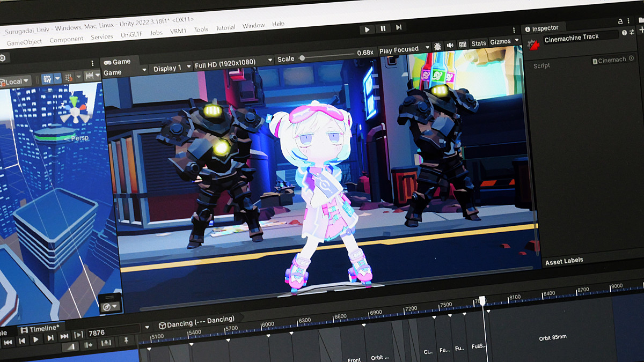The height and width of the screenshot is (362, 644).
Task: Open Inspector help question mark icon
Action: coord(624,33)
